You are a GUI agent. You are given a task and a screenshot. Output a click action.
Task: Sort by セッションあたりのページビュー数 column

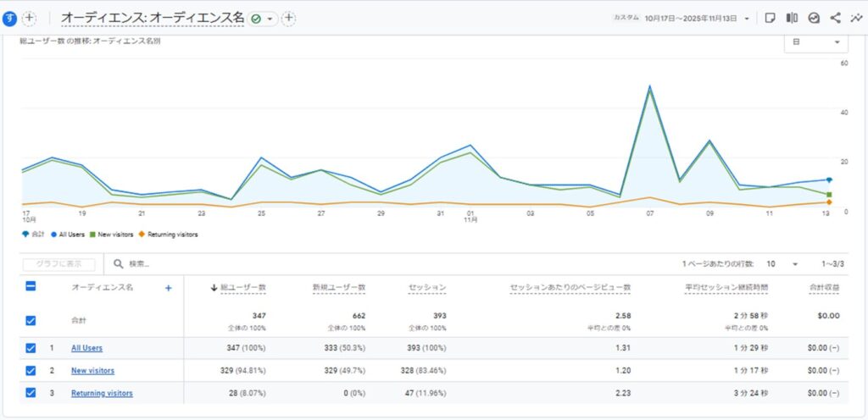point(570,287)
